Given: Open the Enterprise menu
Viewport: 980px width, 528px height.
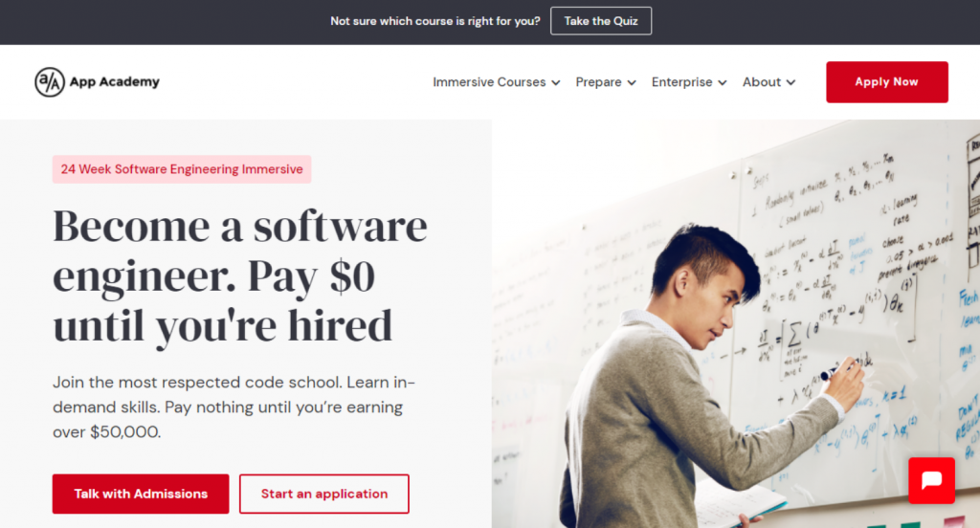Looking at the screenshot, I should click(689, 82).
